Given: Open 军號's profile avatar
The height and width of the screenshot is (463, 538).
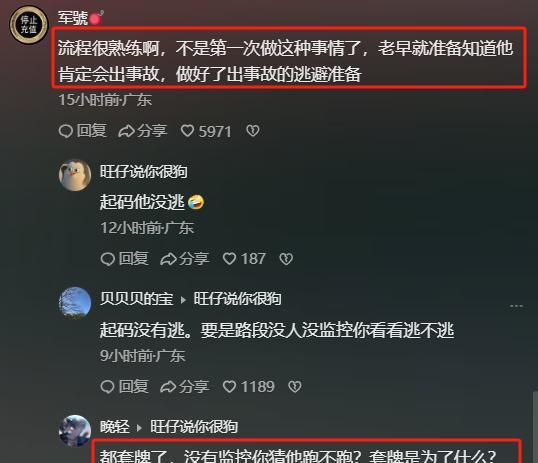Looking at the screenshot, I should (28, 25).
